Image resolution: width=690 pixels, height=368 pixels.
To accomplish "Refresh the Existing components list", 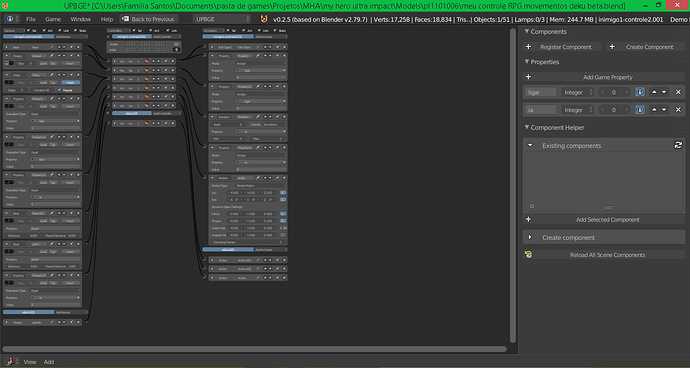I will 678,145.
